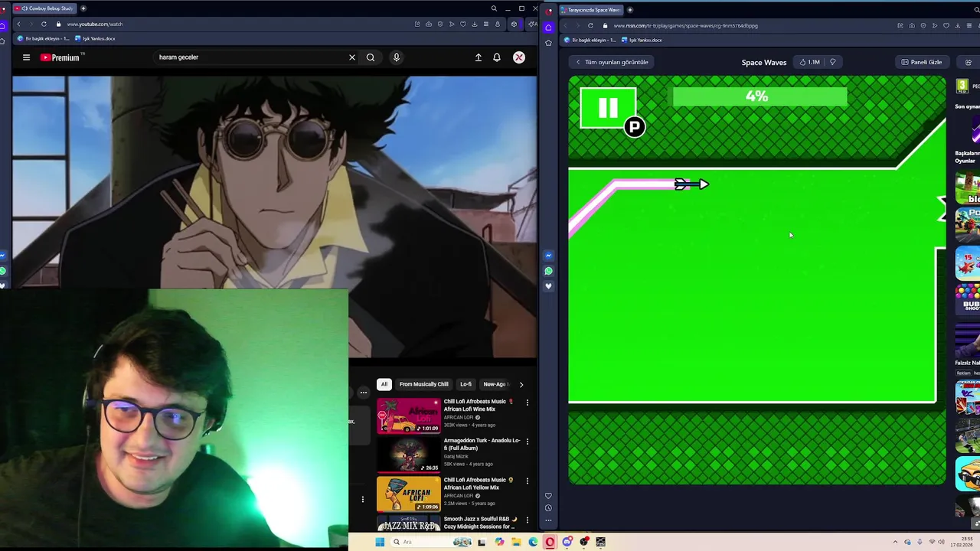This screenshot has width=980, height=551.
Task: Open Chill Lofi African Lofi Wine Mix thumbnail
Action: (x=409, y=416)
